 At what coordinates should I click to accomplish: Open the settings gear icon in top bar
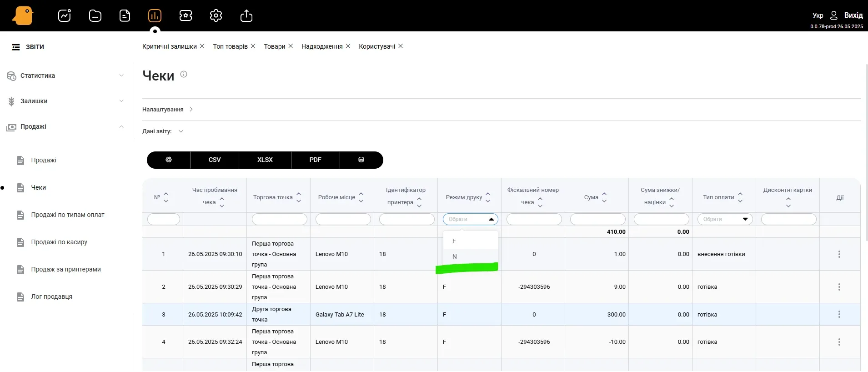point(216,16)
